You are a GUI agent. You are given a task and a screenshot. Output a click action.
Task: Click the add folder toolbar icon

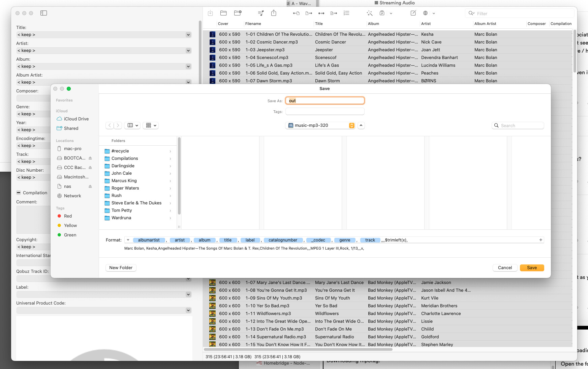point(238,13)
